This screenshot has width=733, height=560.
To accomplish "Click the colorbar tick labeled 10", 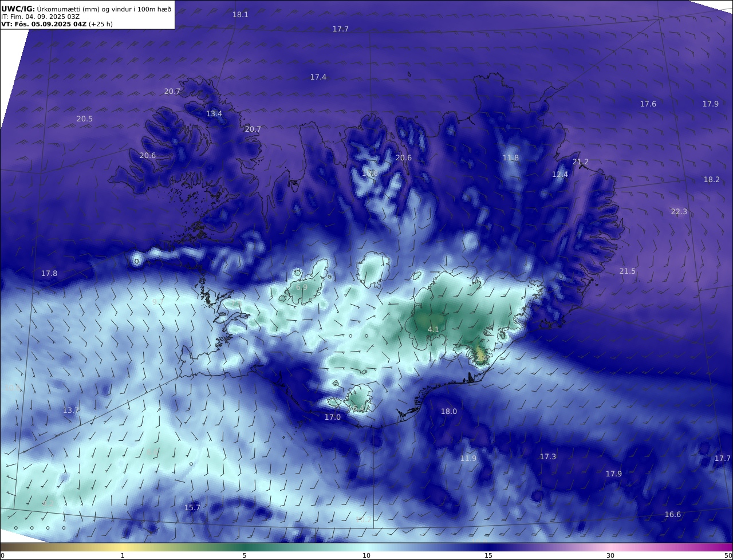I will pyautogui.click(x=366, y=555).
